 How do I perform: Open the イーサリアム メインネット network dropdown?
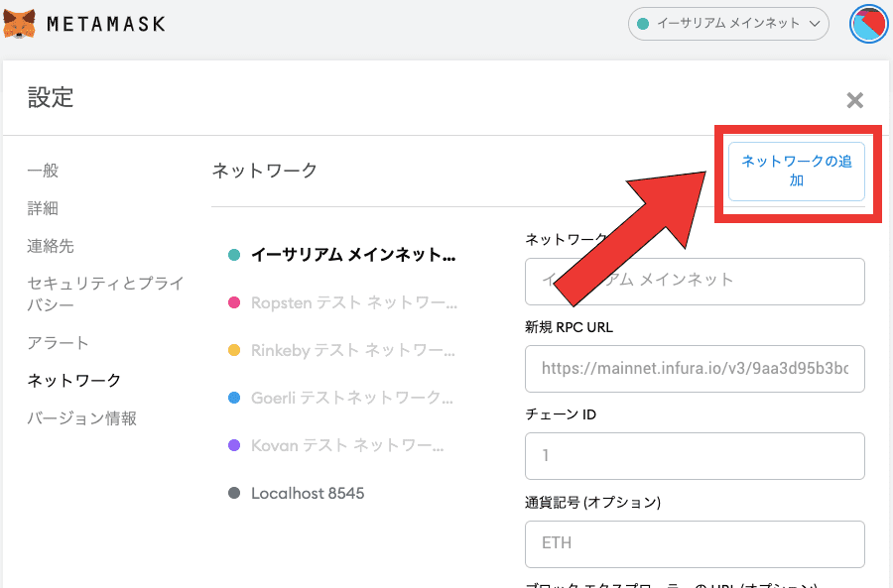[x=728, y=24]
